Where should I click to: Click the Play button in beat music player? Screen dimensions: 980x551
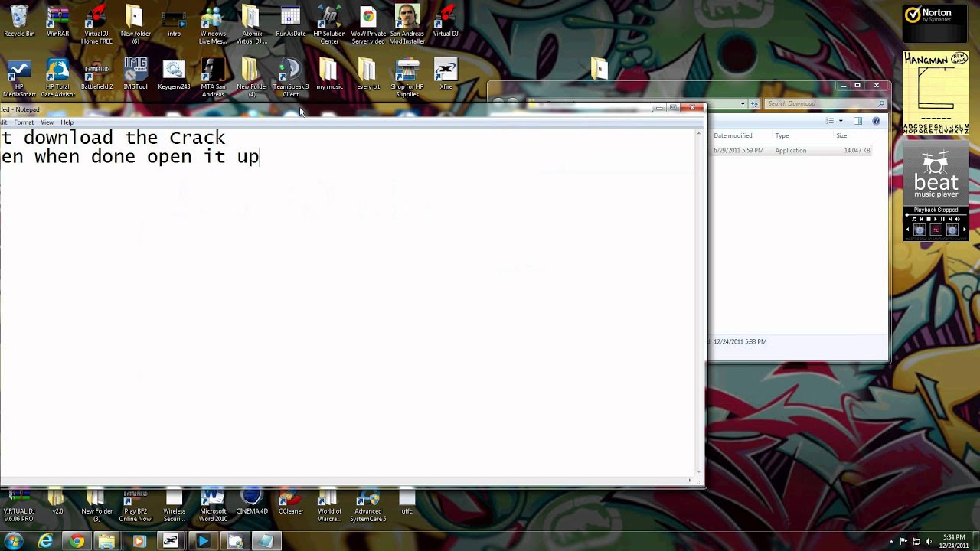(x=936, y=219)
